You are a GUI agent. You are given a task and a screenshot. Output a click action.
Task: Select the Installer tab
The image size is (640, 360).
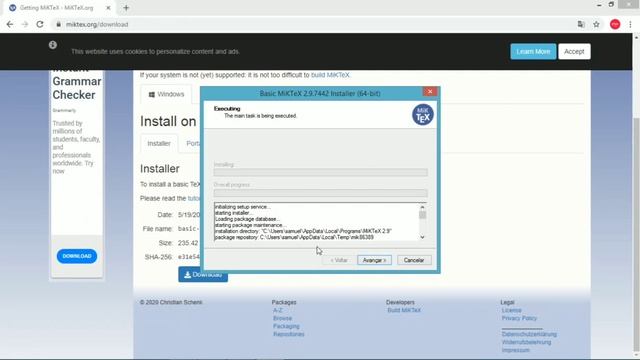point(159,144)
